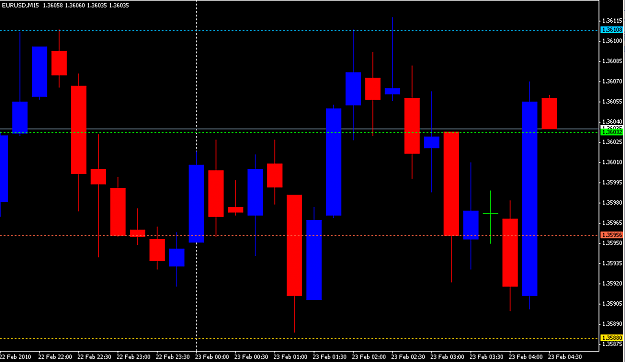Click the tall red candle after 01:00 label
The image size is (625, 362).
[295, 245]
